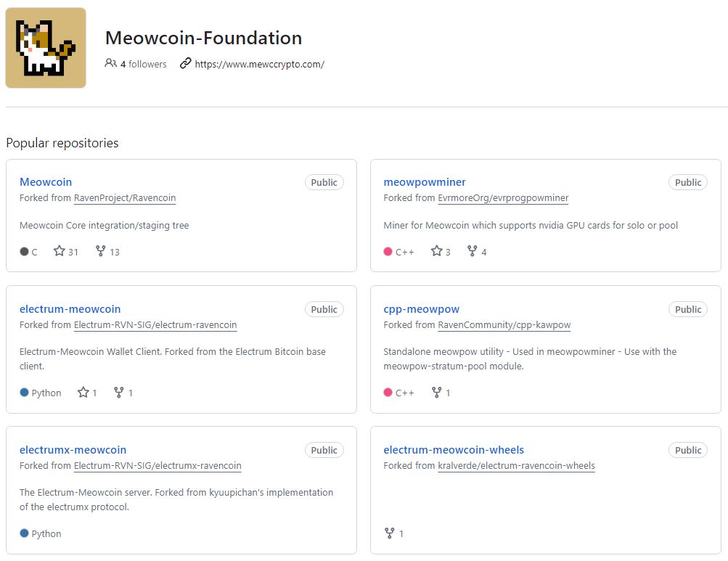This screenshot has height=561, width=728.
Task: Click the C language indicator on Meowcoin
Action: click(x=24, y=251)
